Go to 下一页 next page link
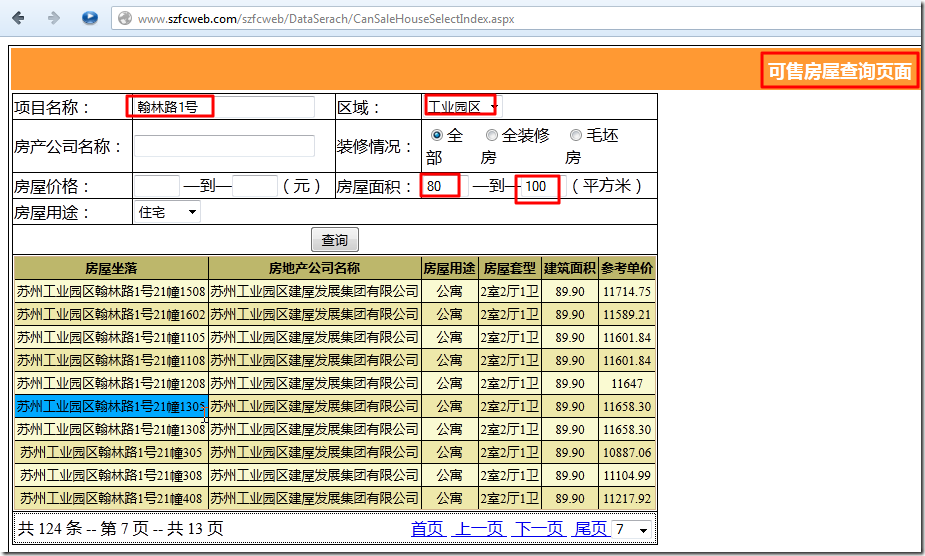The width and height of the screenshot is (925, 556). 540,528
